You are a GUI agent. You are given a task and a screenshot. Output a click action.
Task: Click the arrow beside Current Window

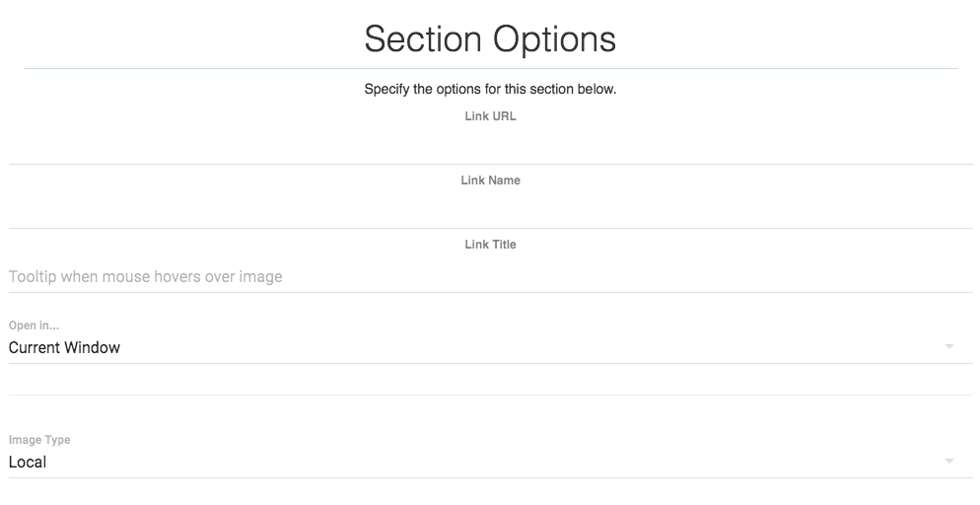pos(949,347)
